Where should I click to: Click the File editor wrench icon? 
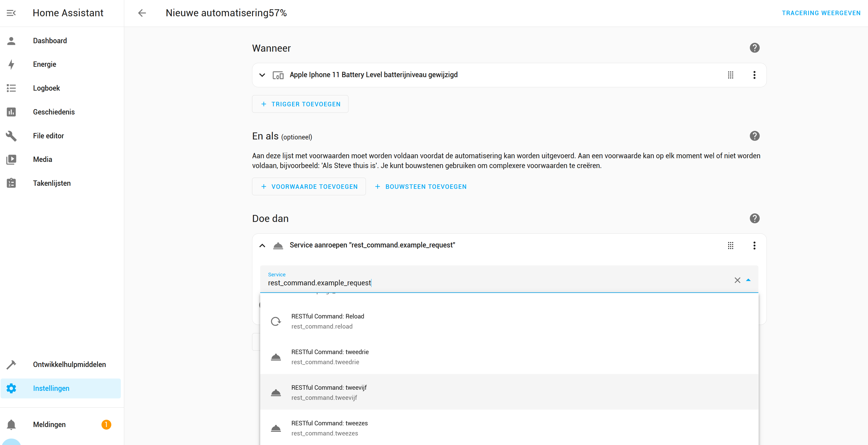[11, 136]
